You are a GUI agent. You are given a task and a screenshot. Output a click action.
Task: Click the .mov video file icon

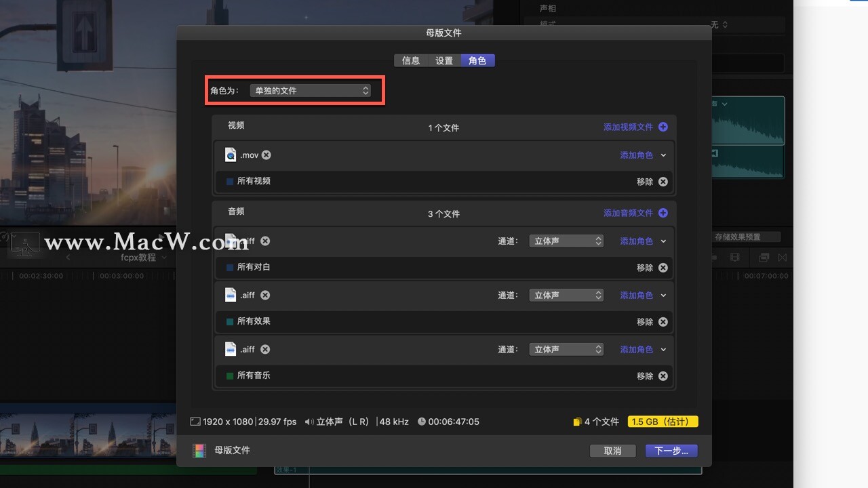coord(231,155)
